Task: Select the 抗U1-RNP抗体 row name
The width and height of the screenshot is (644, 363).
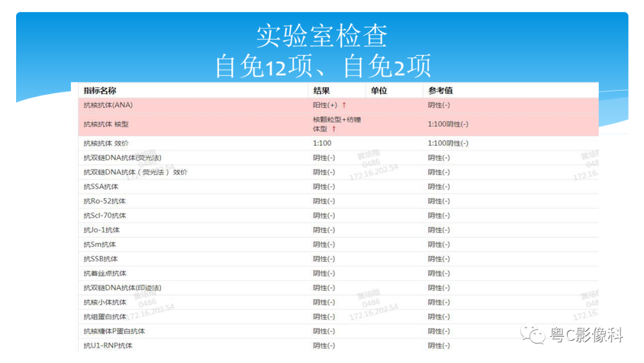Action: point(108,345)
